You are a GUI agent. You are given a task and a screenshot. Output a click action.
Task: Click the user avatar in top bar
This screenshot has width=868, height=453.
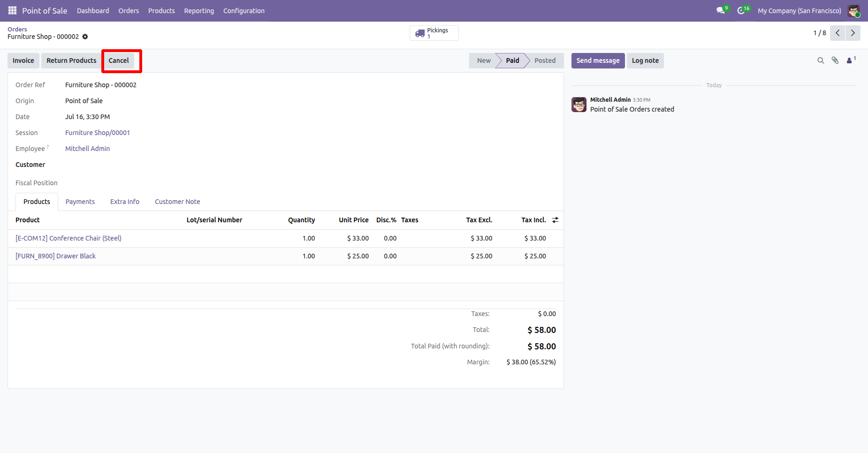[x=853, y=10]
